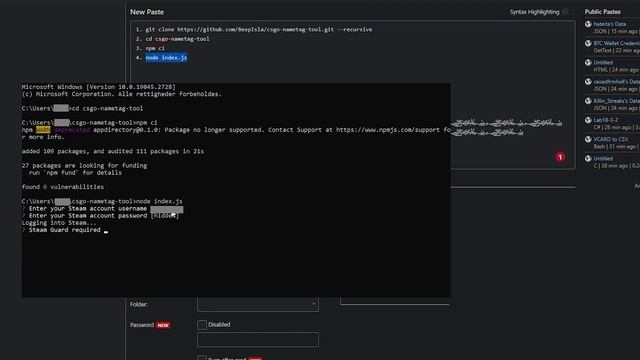The height and width of the screenshot is (360, 640).
Task: Click the paste password input field
Action: (258, 340)
